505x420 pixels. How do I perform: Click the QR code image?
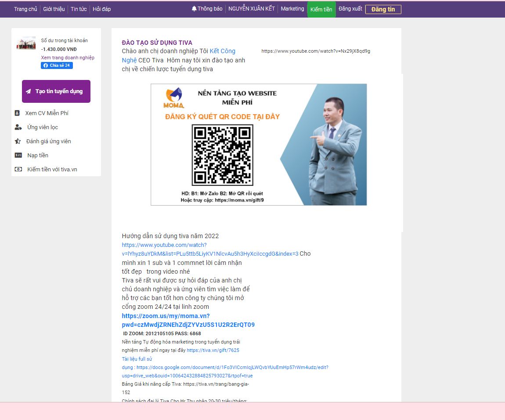(x=222, y=155)
